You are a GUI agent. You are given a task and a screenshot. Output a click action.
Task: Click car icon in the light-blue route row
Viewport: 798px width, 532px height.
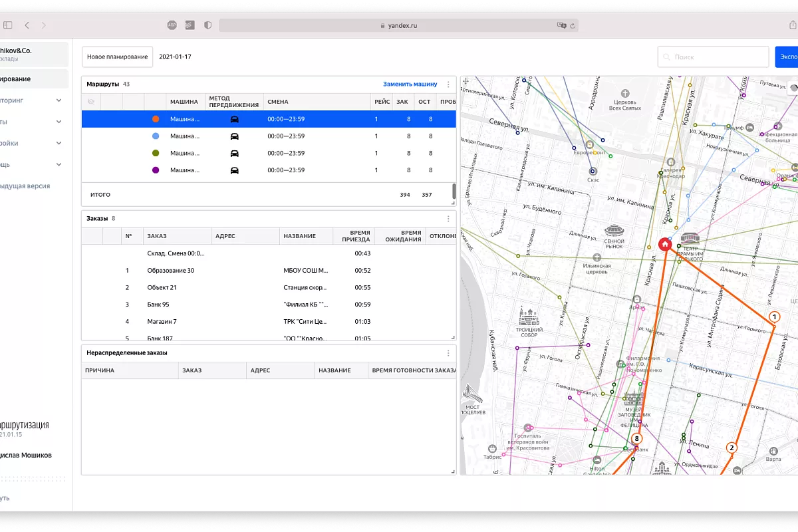pyautogui.click(x=234, y=136)
